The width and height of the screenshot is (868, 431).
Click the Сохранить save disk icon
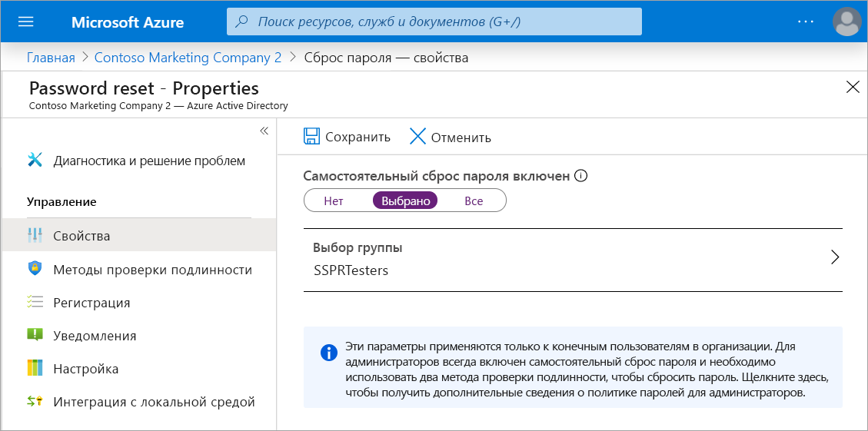(x=312, y=137)
